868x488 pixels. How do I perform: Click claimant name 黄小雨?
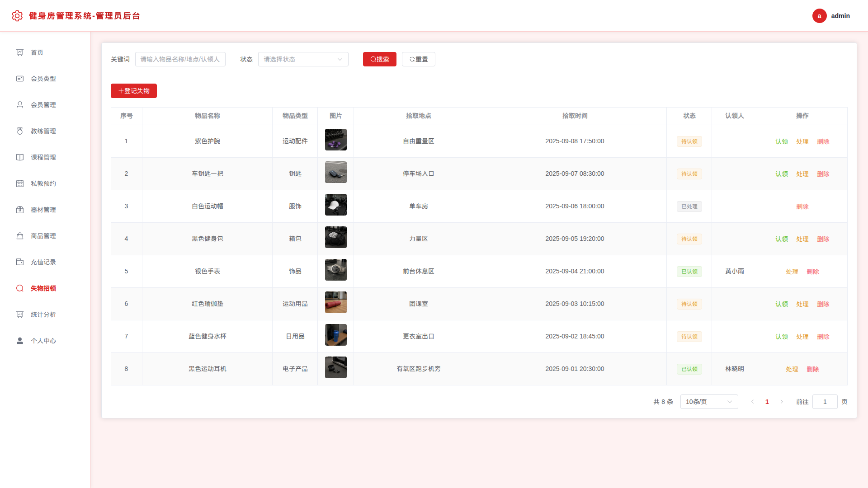click(735, 271)
